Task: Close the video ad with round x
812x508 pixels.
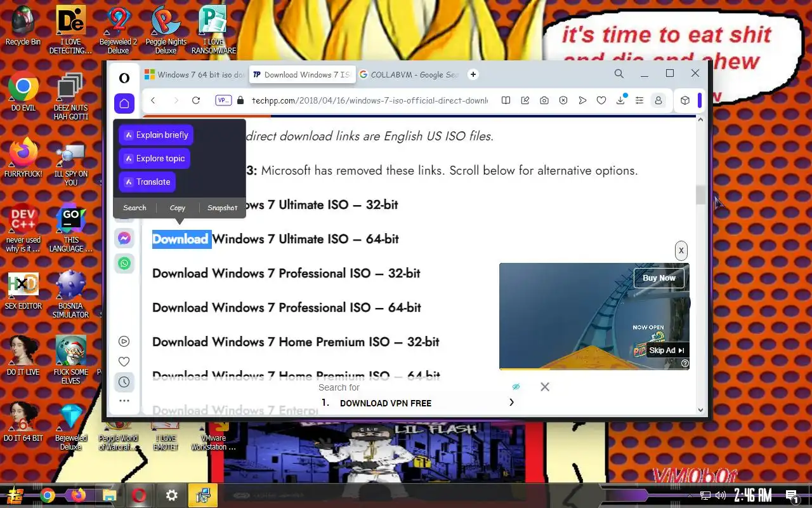Action: [x=681, y=251]
